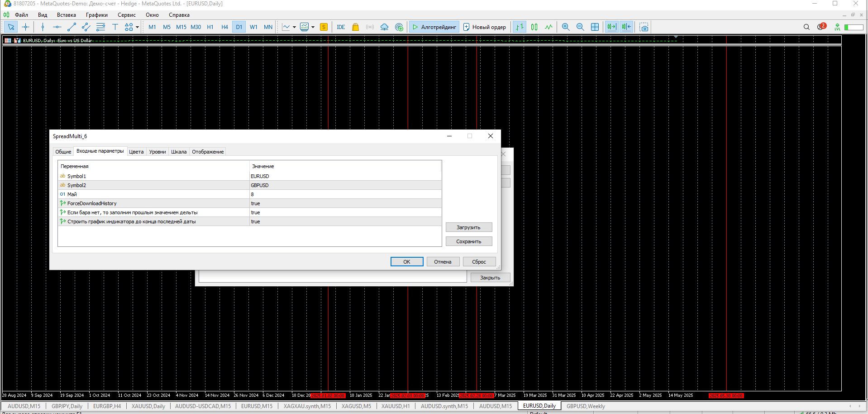Switch chart to line chart mode
Viewport: 868px width, 414px height.
[548, 27]
